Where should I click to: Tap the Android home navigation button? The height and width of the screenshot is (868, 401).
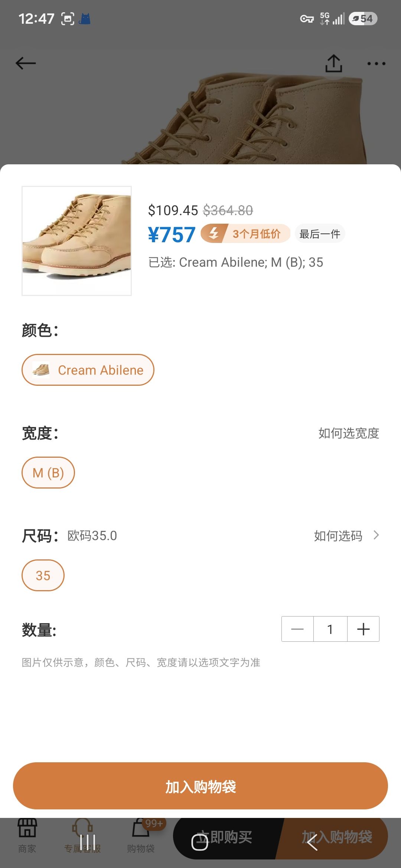tap(200, 842)
